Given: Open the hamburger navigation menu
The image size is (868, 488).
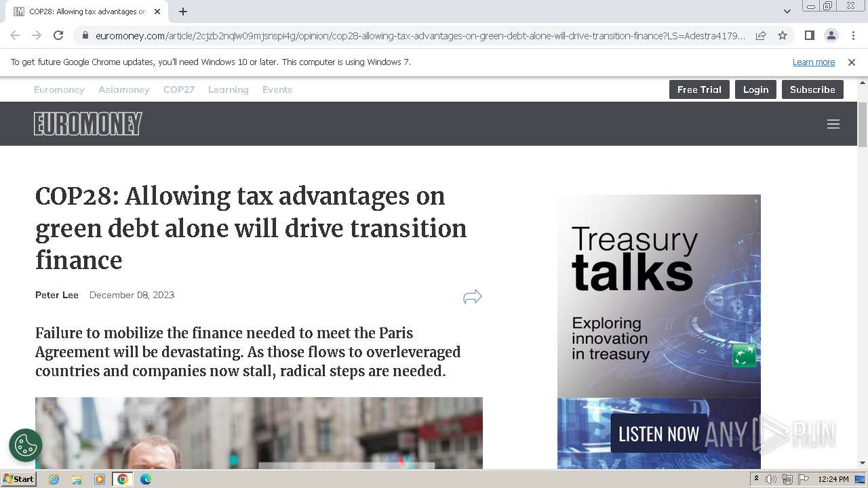Looking at the screenshot, I should point(833,124).
